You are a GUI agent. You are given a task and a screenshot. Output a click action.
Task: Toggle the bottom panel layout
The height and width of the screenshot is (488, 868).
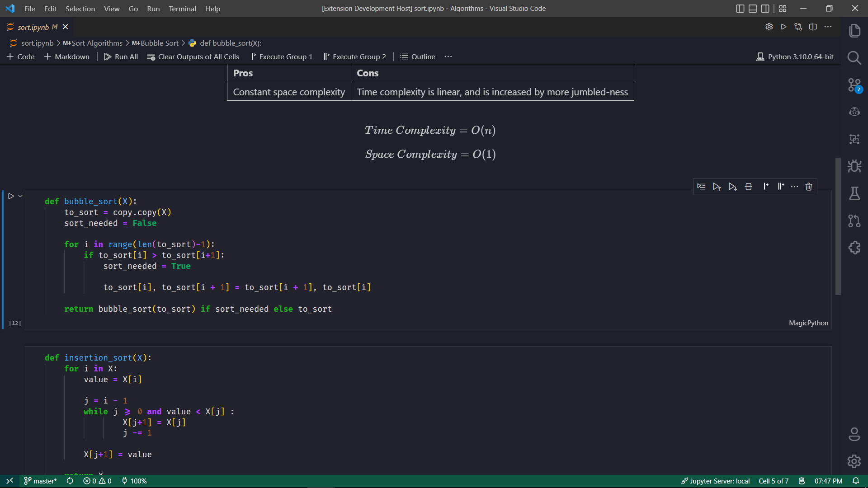pyautogui.click(x=753, y=9)
